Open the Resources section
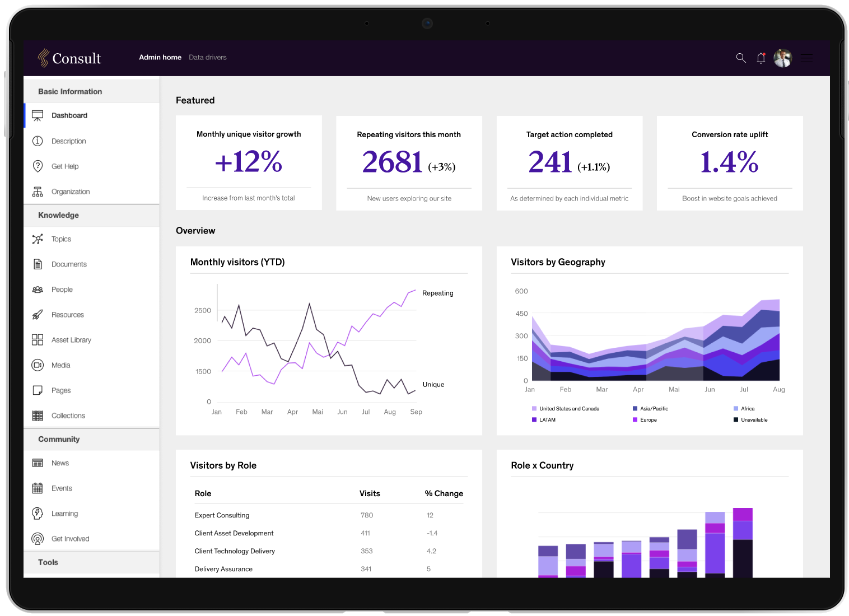This screenshot has width=849, height=616. (91, 315)
